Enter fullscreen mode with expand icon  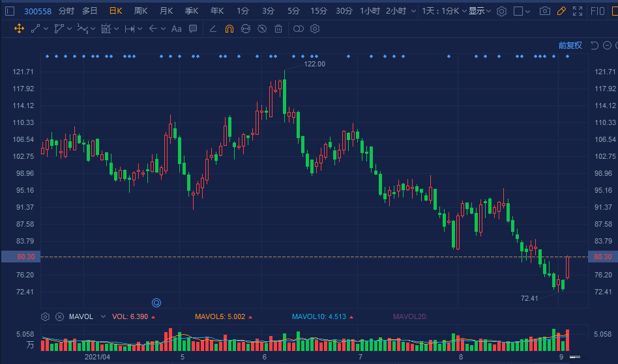pyautogui.click(x=577, y=11)
